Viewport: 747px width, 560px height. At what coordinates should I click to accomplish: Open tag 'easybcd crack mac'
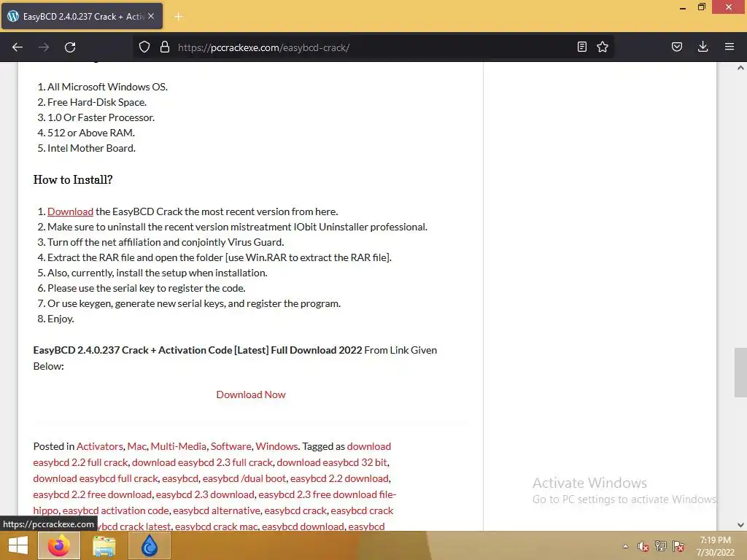pyautogui.click(x=216, y=526)
